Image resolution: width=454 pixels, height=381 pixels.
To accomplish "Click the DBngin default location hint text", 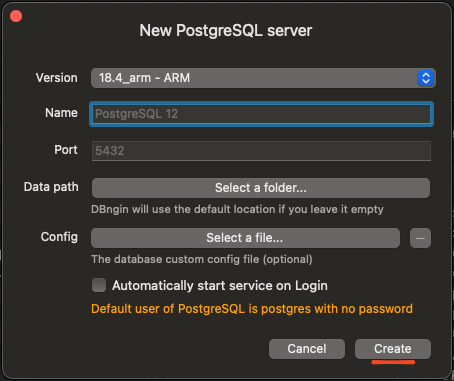I will pos(237,209).
